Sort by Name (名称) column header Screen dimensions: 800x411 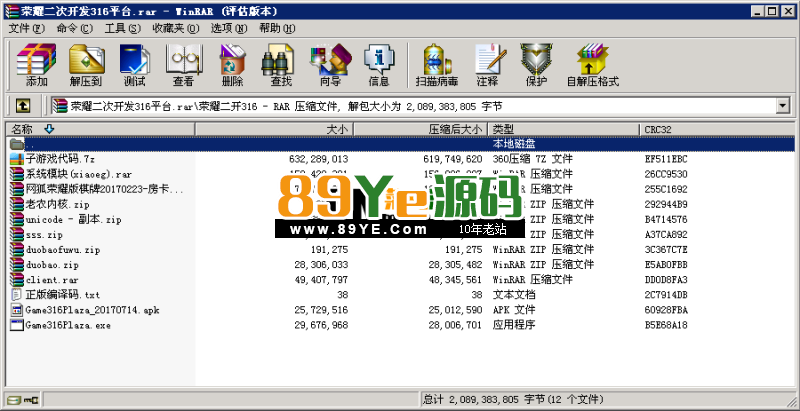(100, 130)
